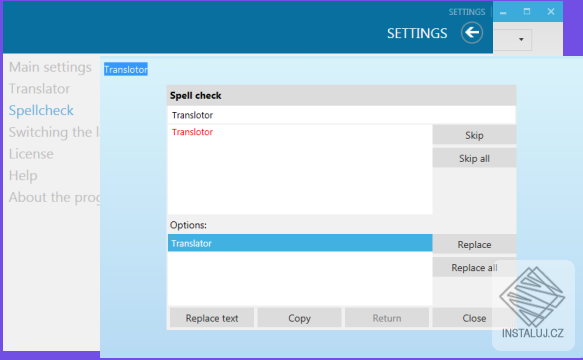Click the Translotor input field in Spell check
This screenshot has width=583, height=360.
pyautogui.click(x=341, y=115)
